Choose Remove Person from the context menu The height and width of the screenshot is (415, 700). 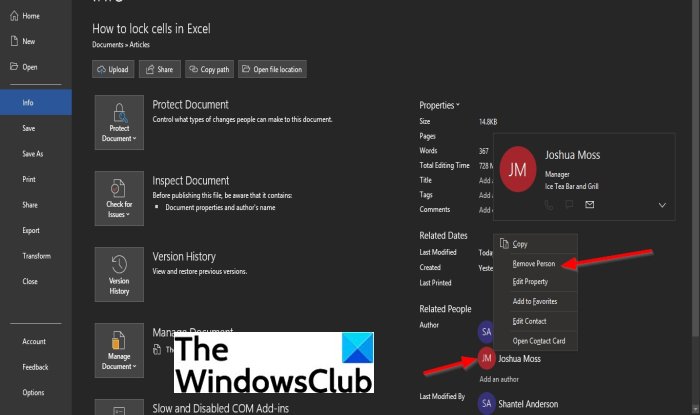(x=535, y=264)
